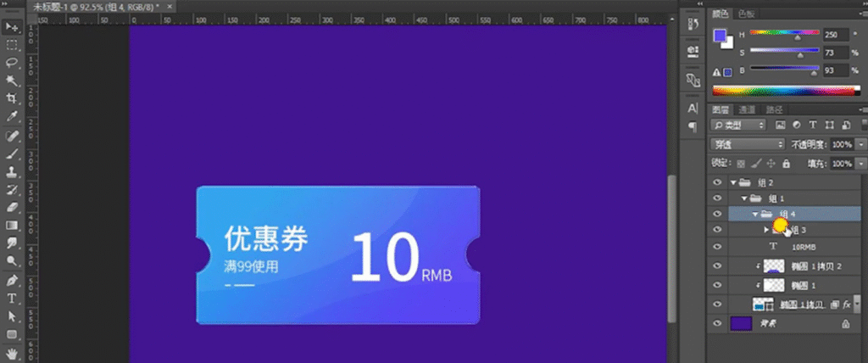Viewport: 868px width, 363px height.
Task: Open the opacity dropdown arrow
Action: point(860,145)
